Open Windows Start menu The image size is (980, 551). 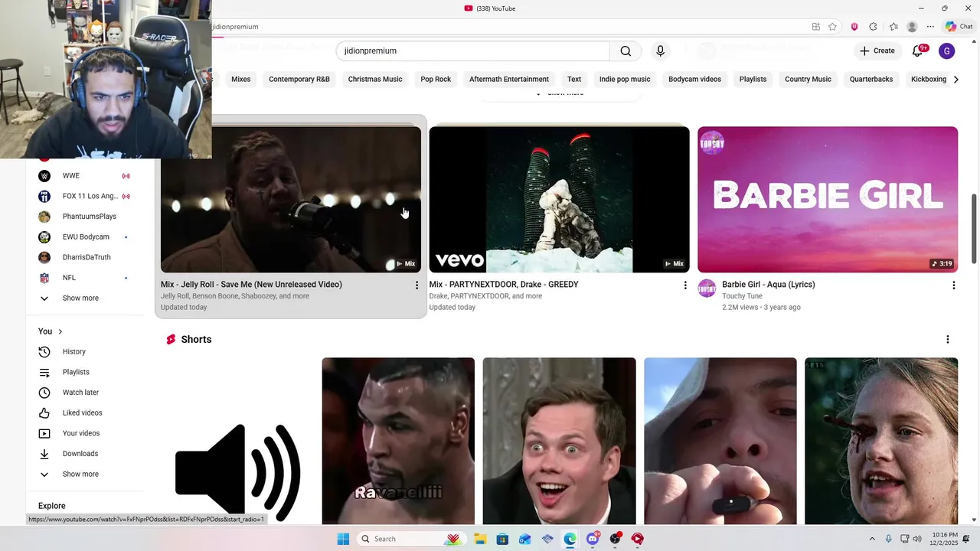[x=343, y=539]
